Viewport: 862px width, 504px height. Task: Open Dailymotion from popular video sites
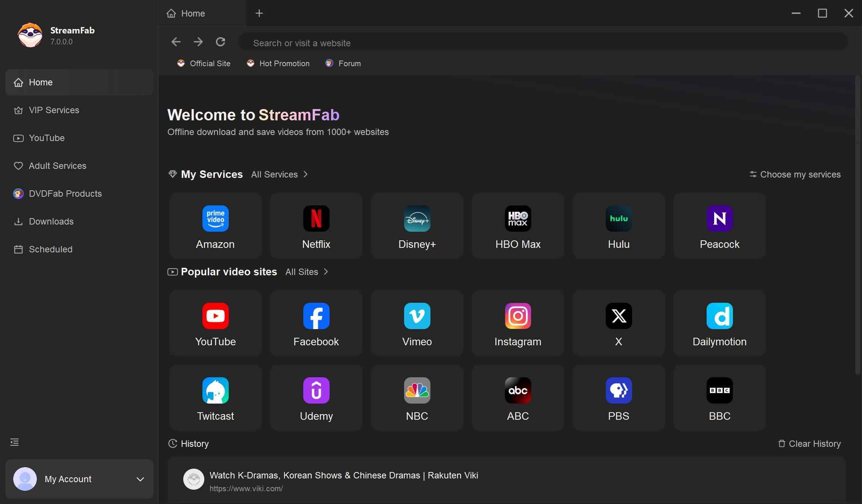click(x=719, y=323)
